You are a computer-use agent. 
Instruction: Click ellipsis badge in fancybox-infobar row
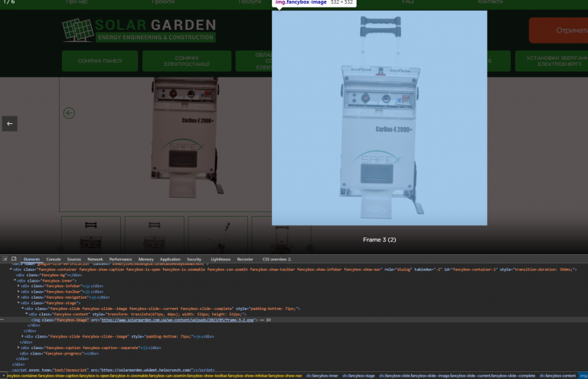pos(87,286)
